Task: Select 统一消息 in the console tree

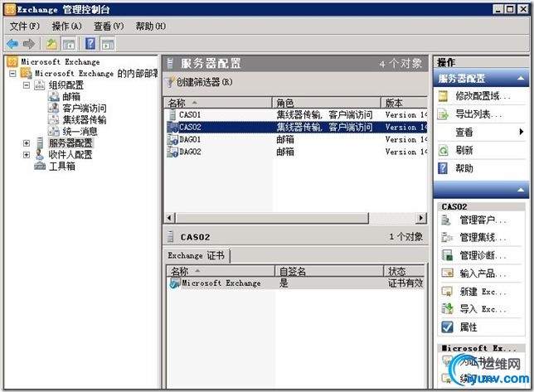Action: tap(80, 131)
